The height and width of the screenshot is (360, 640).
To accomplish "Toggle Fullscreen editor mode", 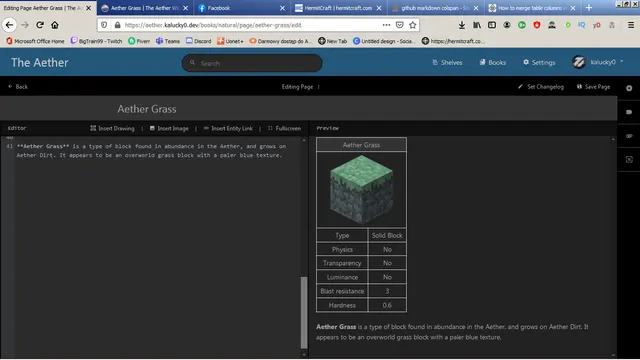I will pos(284,128).
